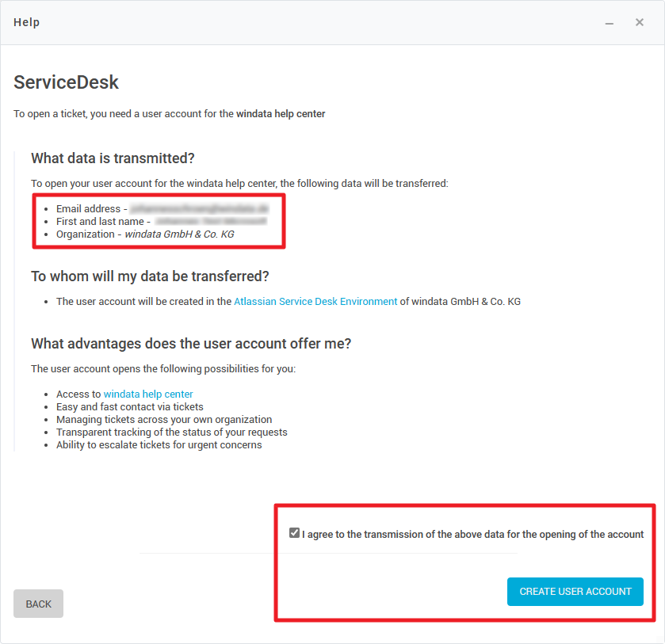Image resolution: width=665 pixels, height=644 pixels.
Task: Close the Help dialog
Action: [x=640, y=22]
